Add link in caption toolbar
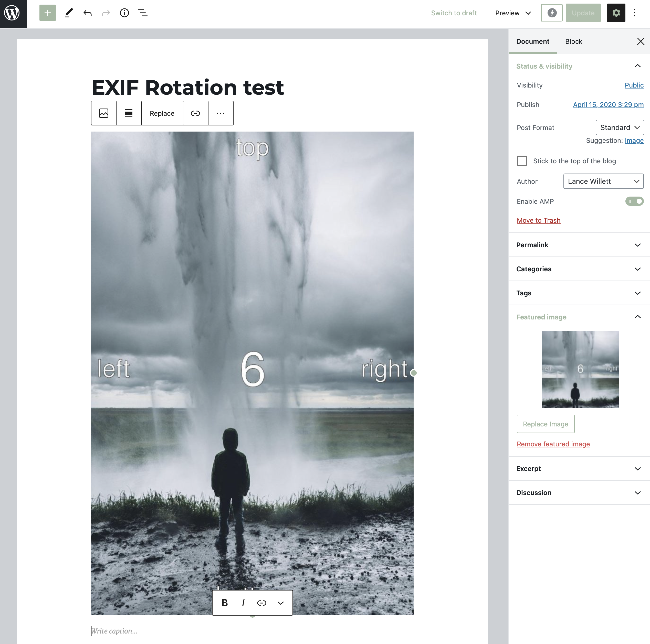This screenshot has height=644, width=650. click(x=262, y=603)
